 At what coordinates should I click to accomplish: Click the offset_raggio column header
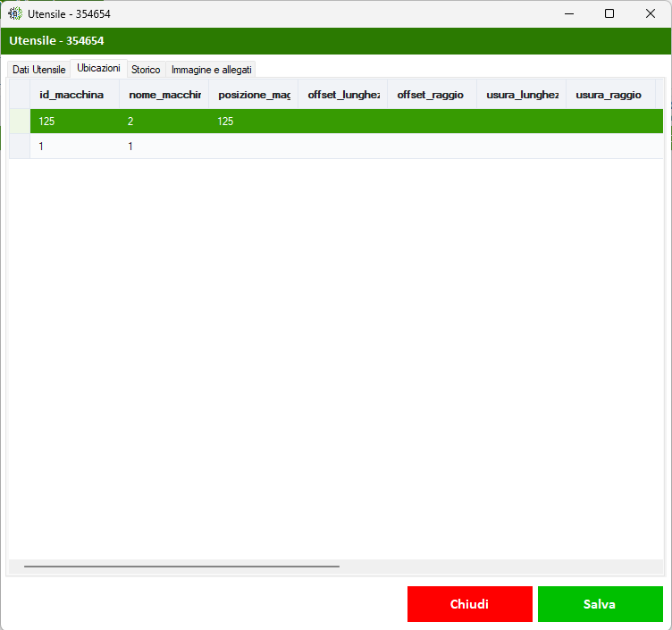432,95
